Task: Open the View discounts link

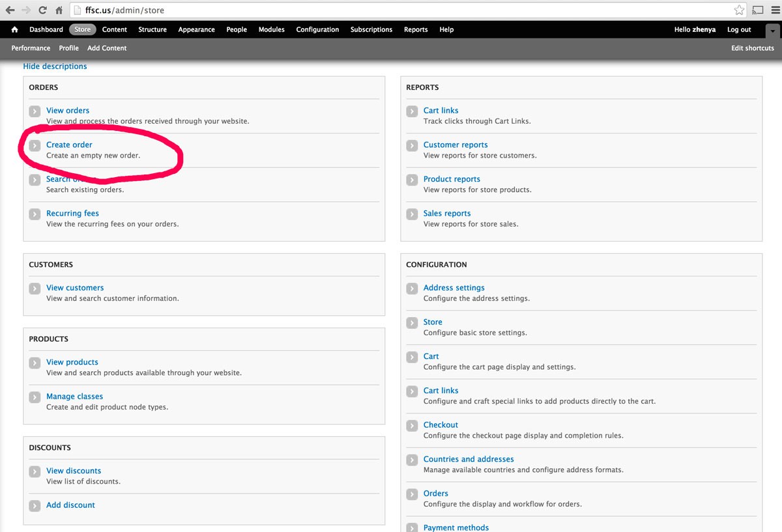Action: 74,471
